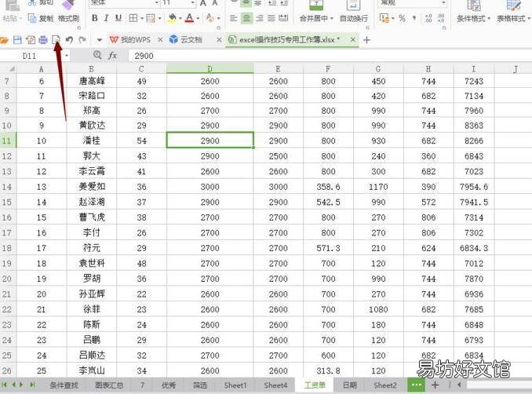Click the formula bar showing 2900
This screenshot has height=394, width=532.
[329, 56]
